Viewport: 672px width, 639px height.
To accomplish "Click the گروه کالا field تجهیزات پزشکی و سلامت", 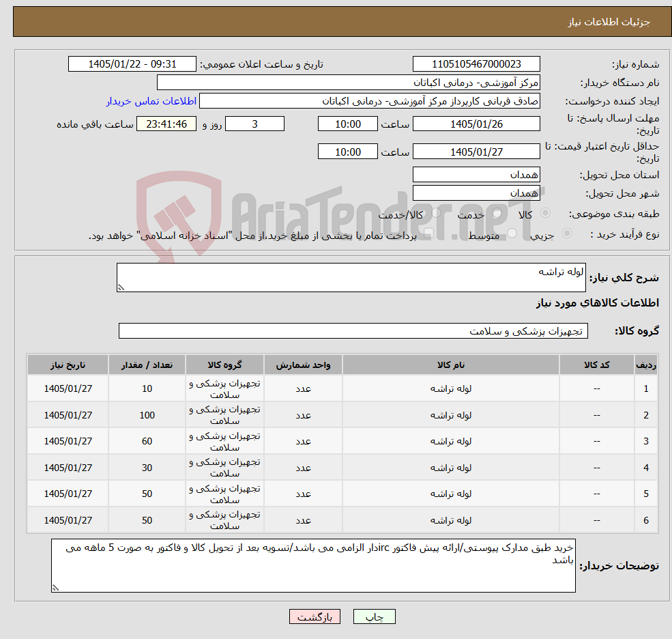I will point(353,330).
